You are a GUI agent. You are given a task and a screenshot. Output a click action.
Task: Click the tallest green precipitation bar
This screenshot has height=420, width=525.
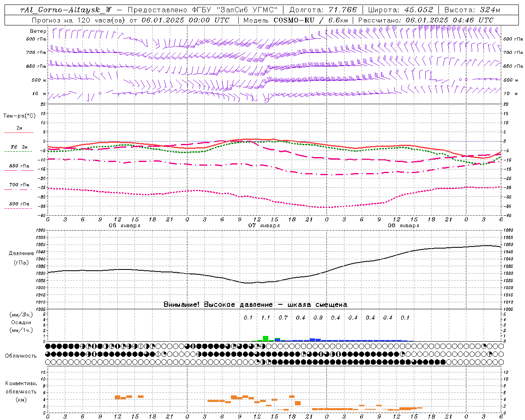(265, 338)
